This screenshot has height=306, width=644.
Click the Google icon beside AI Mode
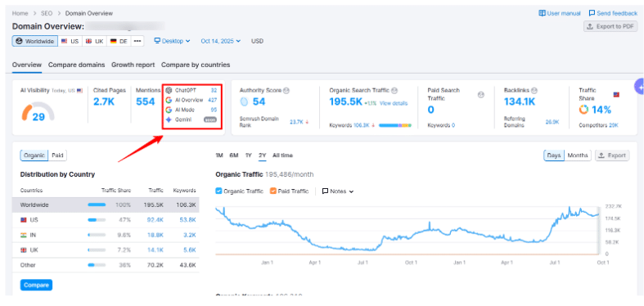[169, 110]
